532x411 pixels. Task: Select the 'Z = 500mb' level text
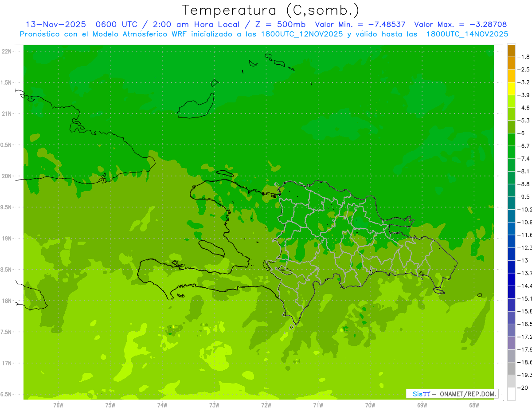coord(281,24)
